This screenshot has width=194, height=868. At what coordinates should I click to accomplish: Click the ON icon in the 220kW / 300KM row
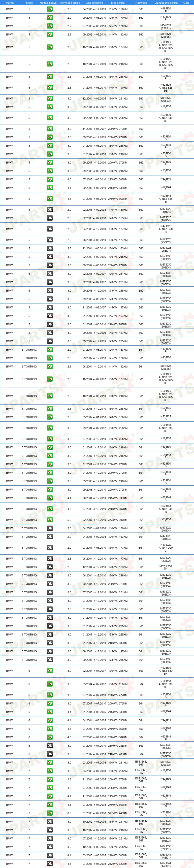(50, 855)
